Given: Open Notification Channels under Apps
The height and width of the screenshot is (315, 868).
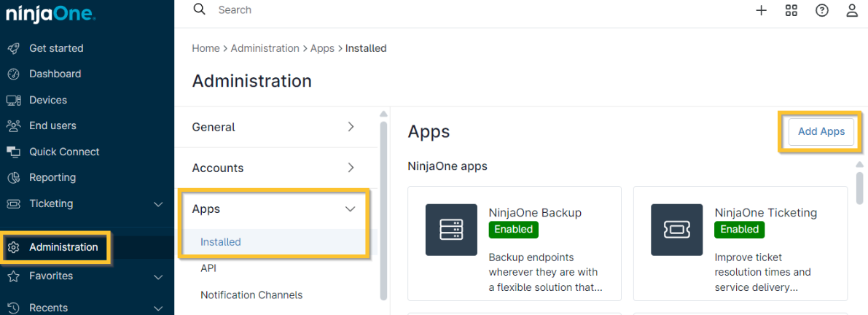Looking at the screenshot, I should 251,295.
